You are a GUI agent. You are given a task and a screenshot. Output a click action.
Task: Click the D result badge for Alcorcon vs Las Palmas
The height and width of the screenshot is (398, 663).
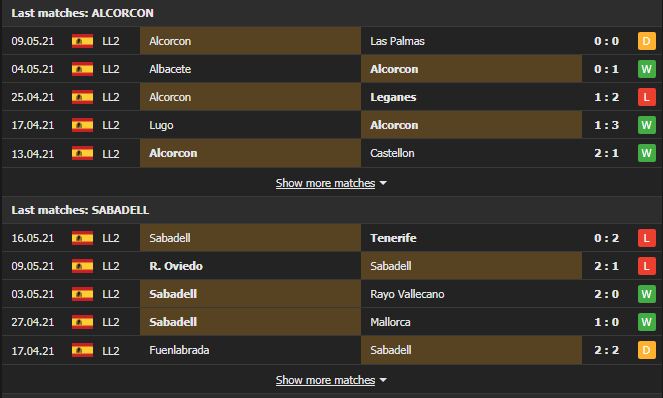tap(647, 41)
